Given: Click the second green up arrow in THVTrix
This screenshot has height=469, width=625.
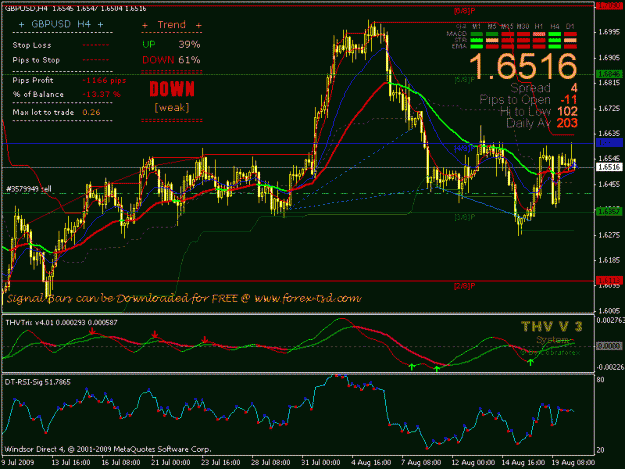Looking at the screenshot, I should coord(437,369).
